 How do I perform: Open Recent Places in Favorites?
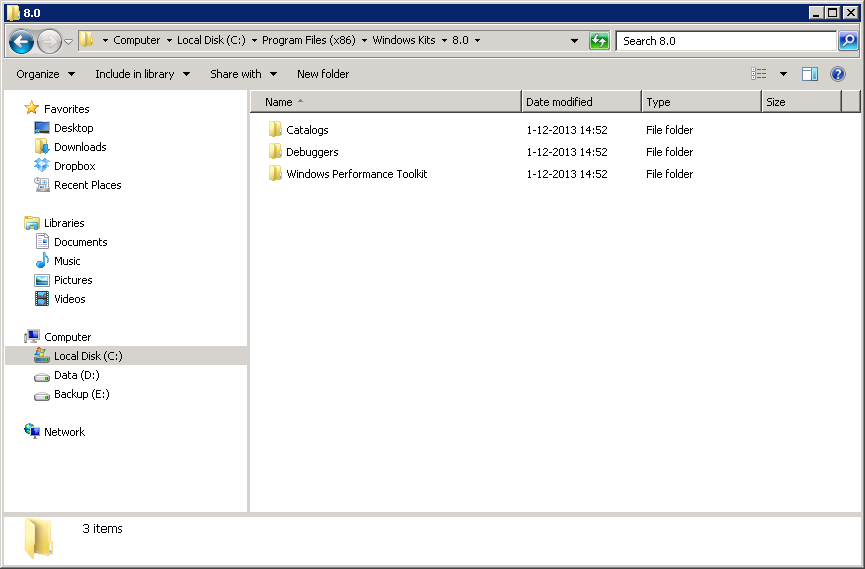87,185
